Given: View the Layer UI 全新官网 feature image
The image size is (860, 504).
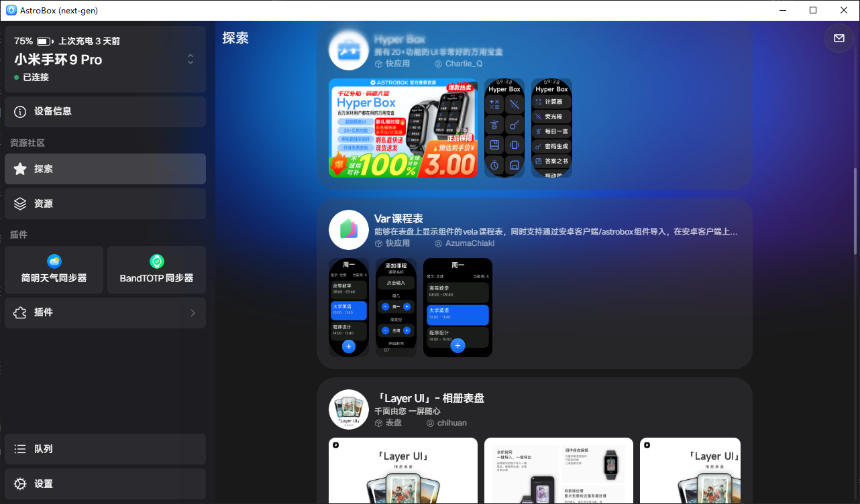Looking at the screenshot, I should point(559,470).
